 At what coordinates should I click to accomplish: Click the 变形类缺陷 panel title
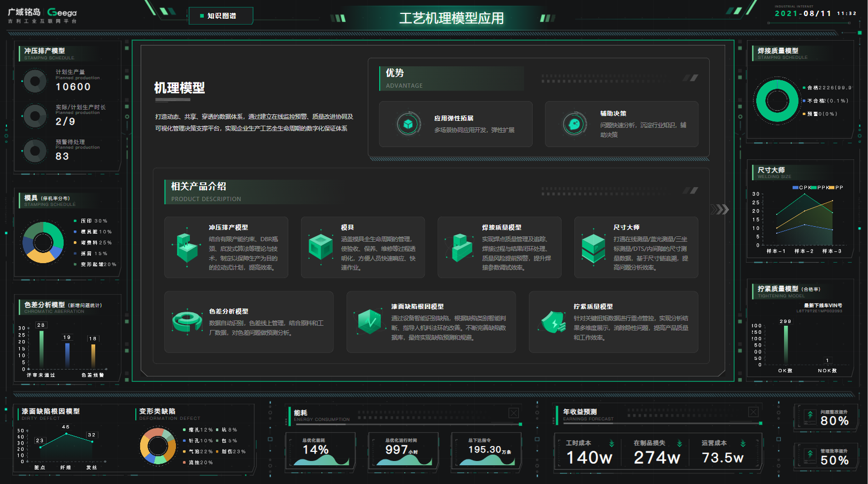coord(157,411)
